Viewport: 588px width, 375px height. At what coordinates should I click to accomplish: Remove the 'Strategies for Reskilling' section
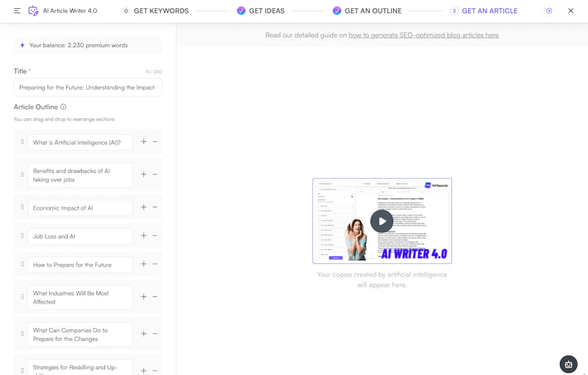(x=155, y=371)
